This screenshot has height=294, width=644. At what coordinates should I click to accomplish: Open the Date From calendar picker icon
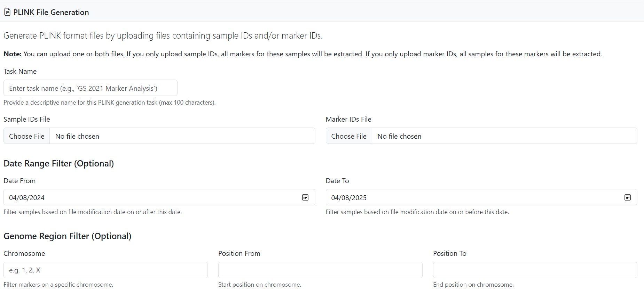305,197
